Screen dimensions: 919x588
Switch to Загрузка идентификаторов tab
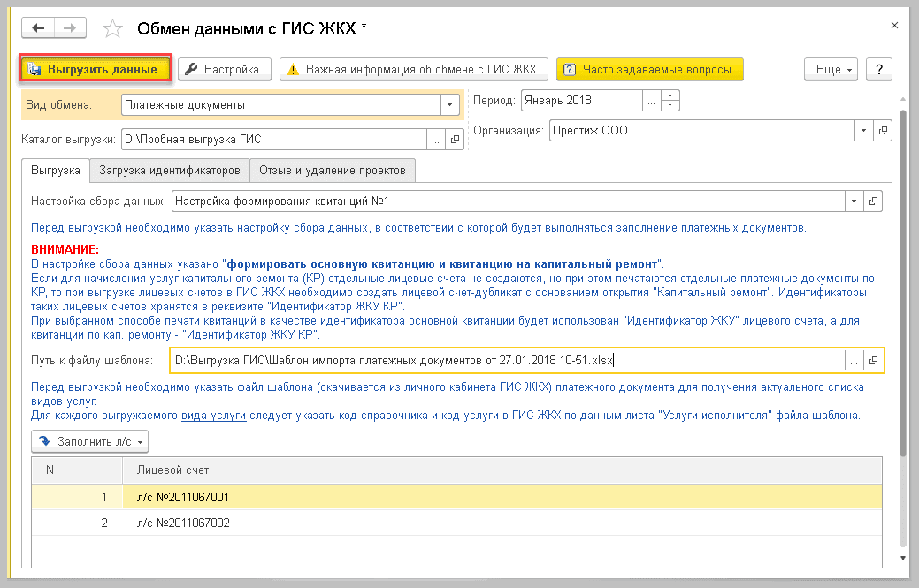pos(169,169)
